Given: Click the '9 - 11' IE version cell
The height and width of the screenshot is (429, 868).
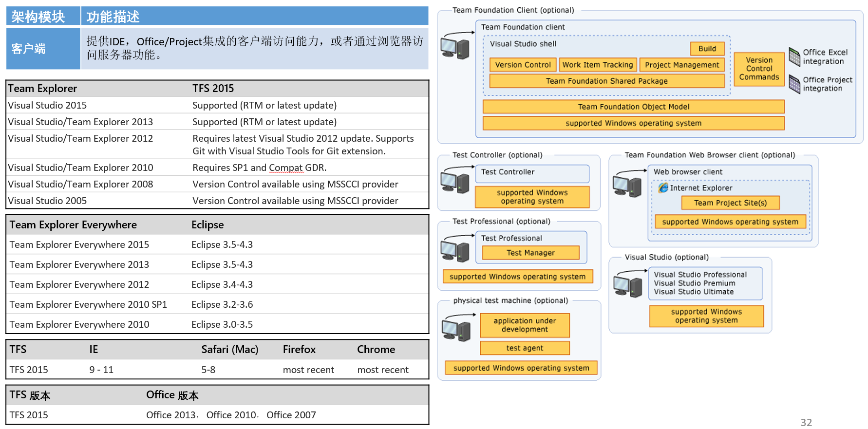Looking at the screenshot, I should 101,370.
